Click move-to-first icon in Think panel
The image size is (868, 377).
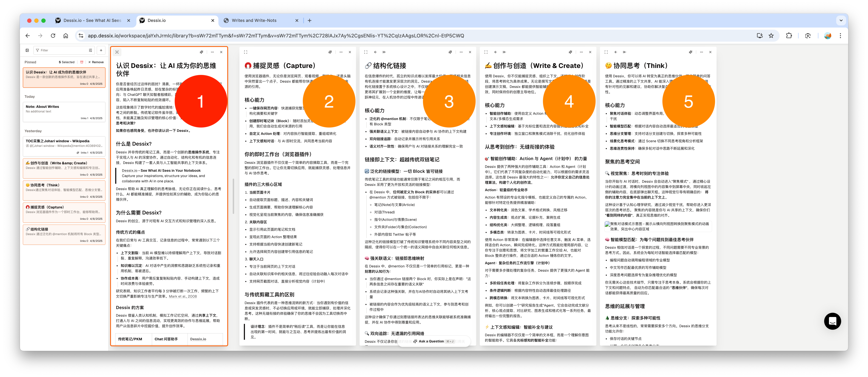pyautogui.click(x=625, y=52)
